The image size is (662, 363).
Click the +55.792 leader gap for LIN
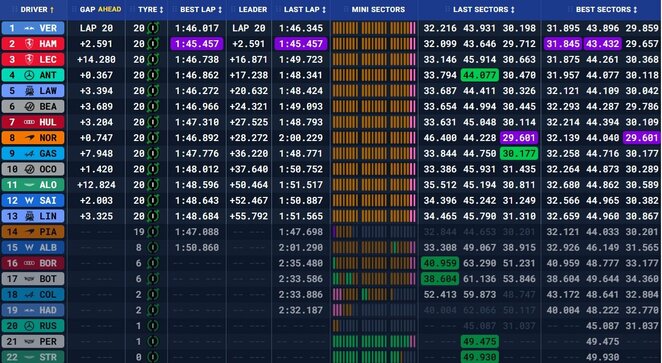point(249,216)
